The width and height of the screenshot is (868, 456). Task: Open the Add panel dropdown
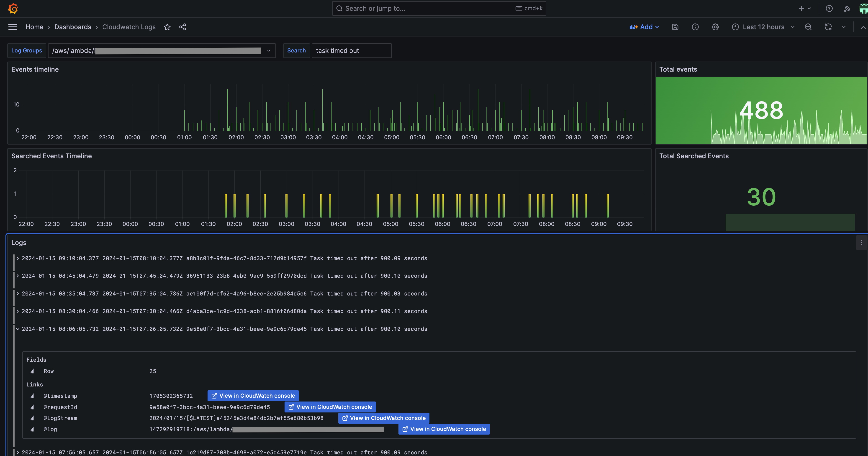(644, 27)
